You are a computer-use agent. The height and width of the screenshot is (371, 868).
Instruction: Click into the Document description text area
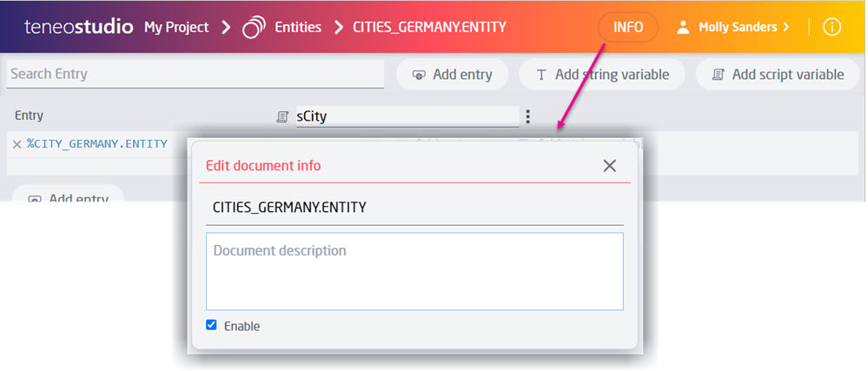click(x=414, y=271)
